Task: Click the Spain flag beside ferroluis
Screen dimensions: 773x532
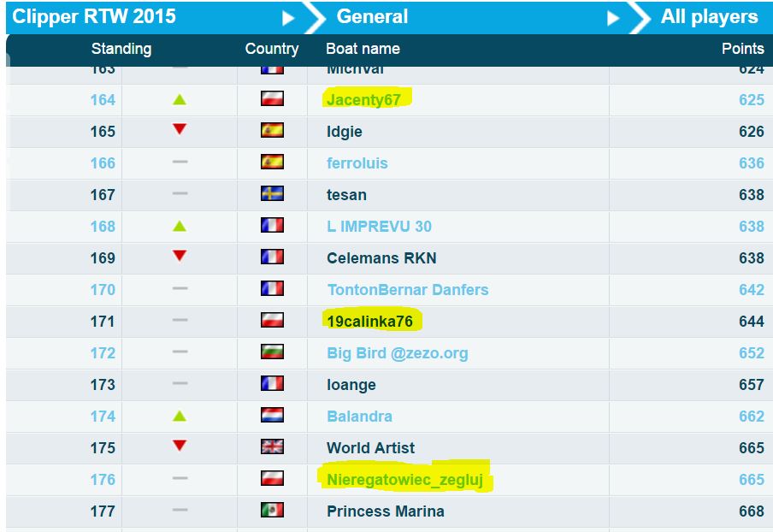Action: click(272, 162)
